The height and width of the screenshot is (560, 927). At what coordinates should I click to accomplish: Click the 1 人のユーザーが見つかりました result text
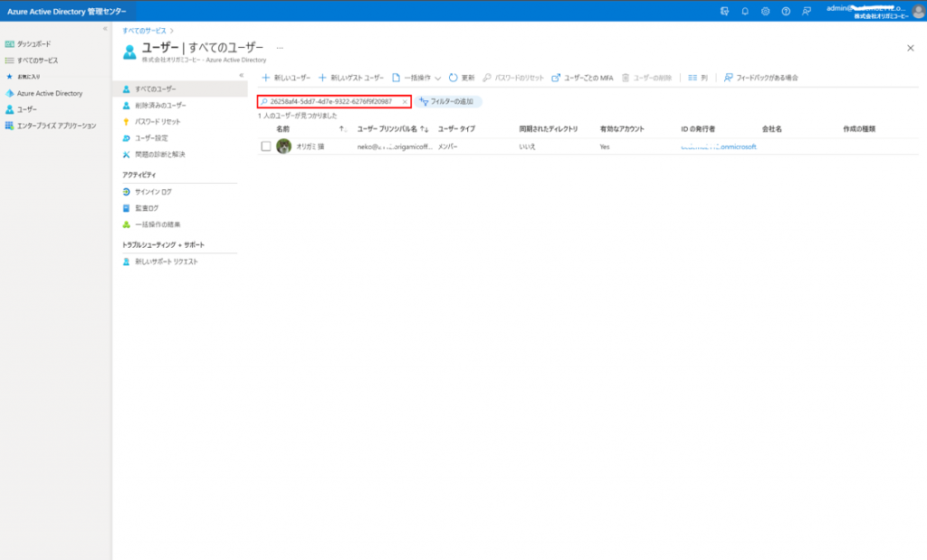297,116
